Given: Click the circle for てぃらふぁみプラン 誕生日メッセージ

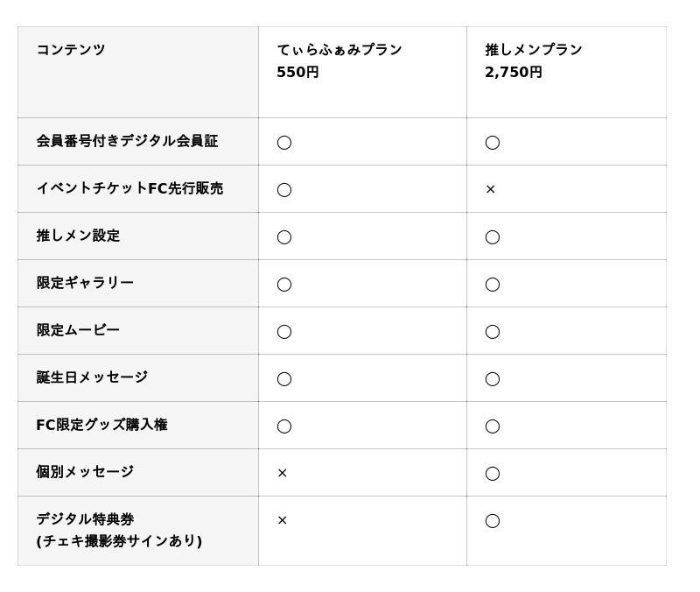Looking at the screenshot, I should pyautogui.click(x=284, y=378).
